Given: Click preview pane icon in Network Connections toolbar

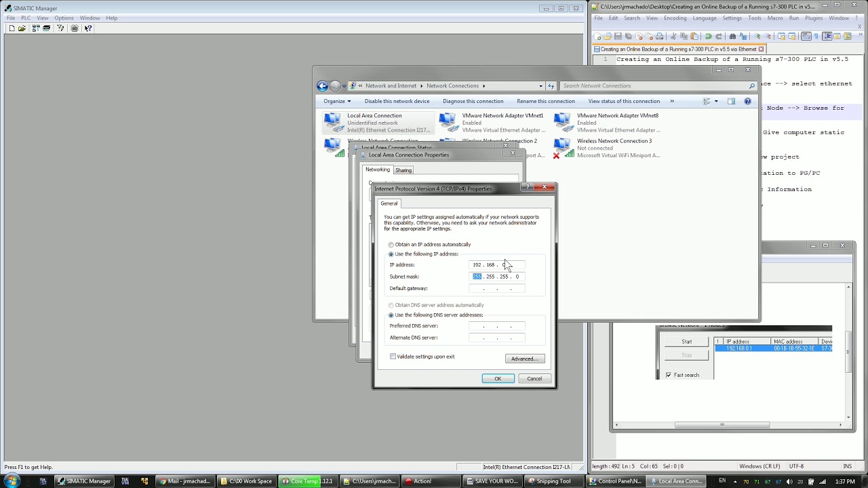Looking at the screenshot, I should point(731,101).
